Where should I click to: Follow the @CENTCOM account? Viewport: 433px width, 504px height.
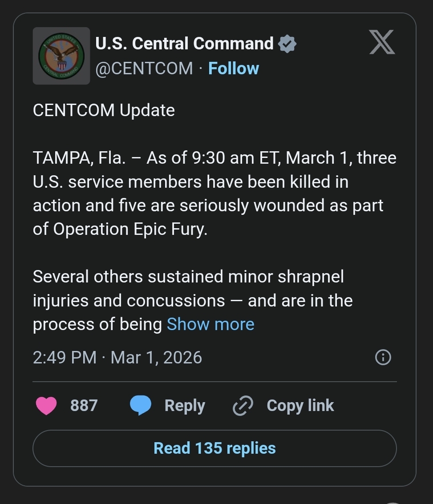point(234,69)
